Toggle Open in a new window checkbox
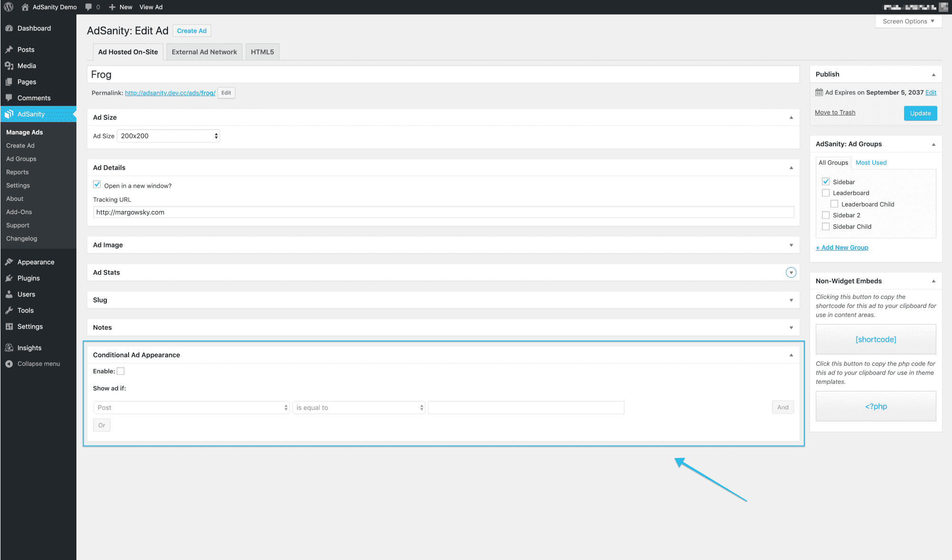Viewport: 952px width, 560px height. (97, 184)
